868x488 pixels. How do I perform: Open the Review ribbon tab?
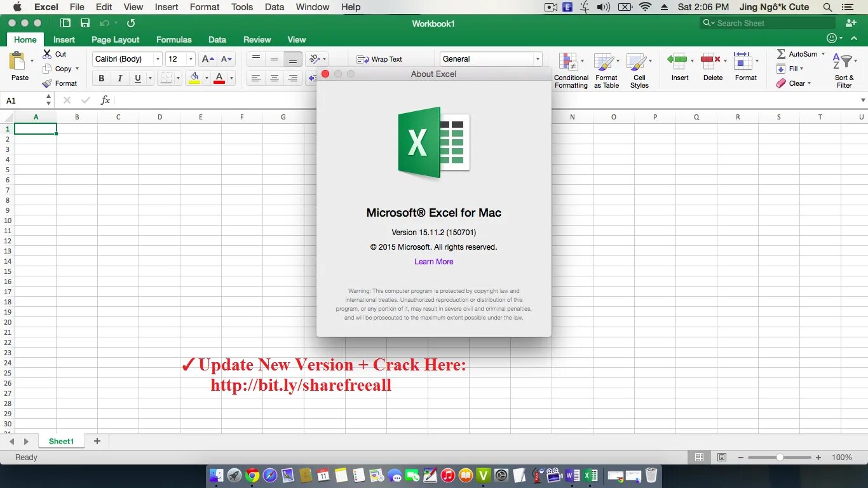coord(257,39)
